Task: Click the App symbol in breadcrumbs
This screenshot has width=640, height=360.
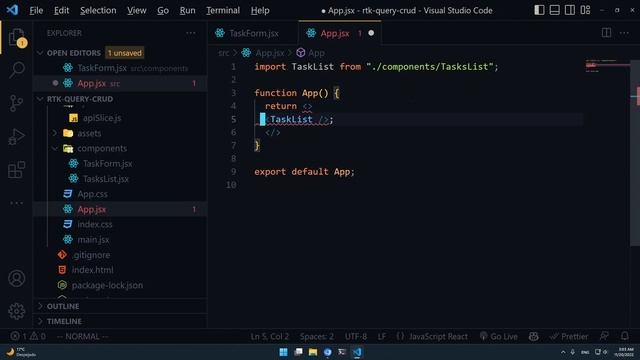Action: (x=316, y=53)
